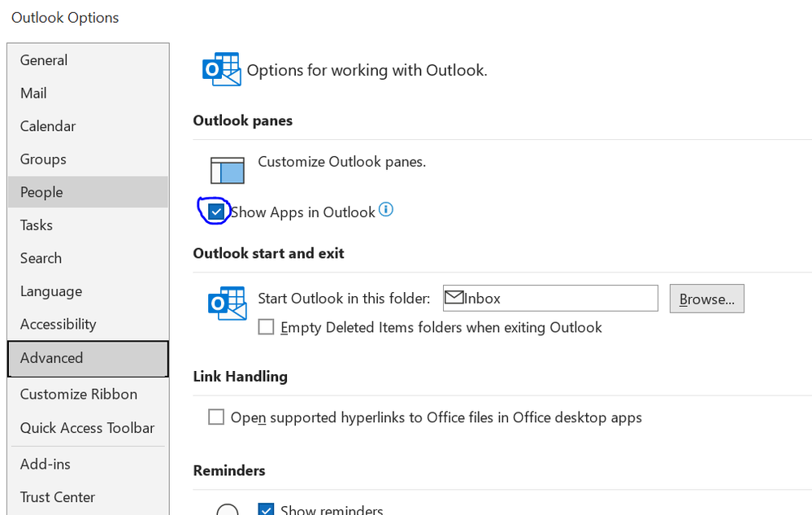Check Open supported hyperlinks in desktop apps
The height and width of the screenshot is (515, 812).
(216, 417)
